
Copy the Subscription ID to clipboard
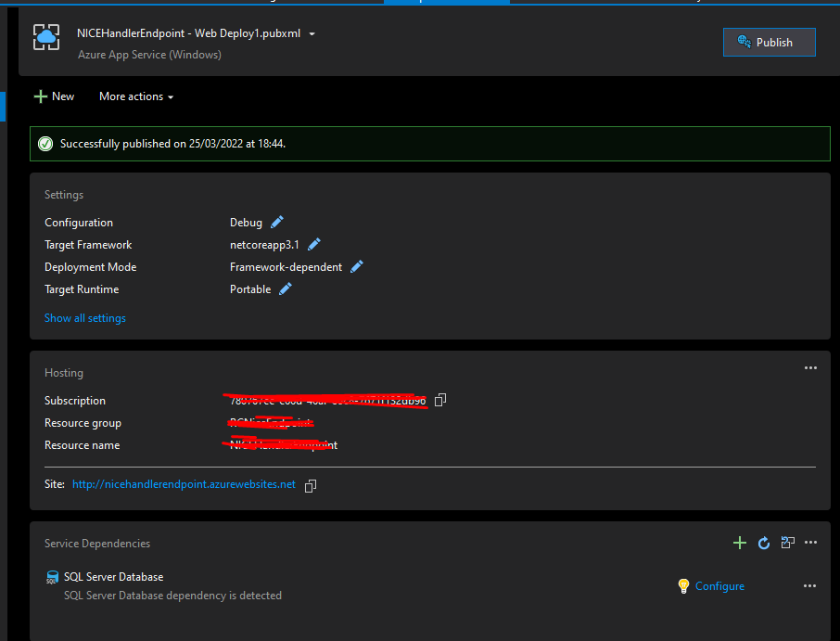pos(440,400)
